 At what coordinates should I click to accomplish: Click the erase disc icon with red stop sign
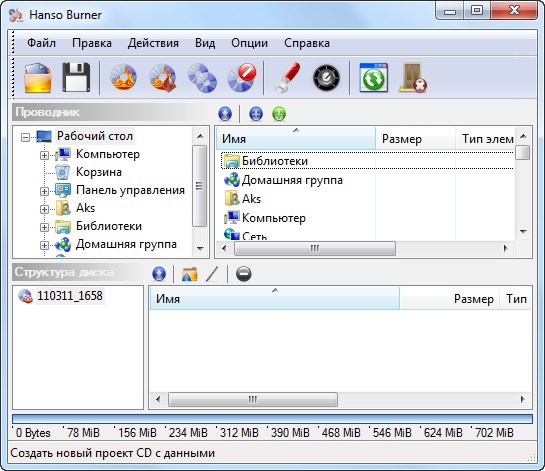click(x=242, y=78)
